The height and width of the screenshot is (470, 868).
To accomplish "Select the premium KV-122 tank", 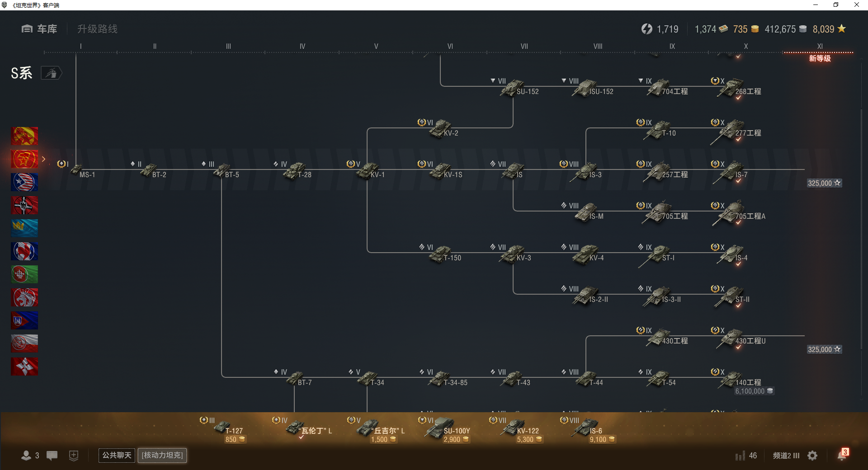I will (x=515, y=430).
